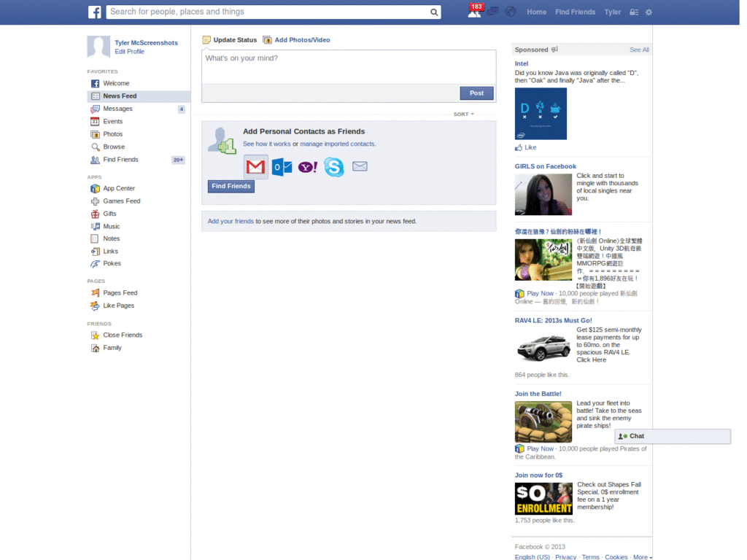Open Edit Profile link

click(129, 52)
